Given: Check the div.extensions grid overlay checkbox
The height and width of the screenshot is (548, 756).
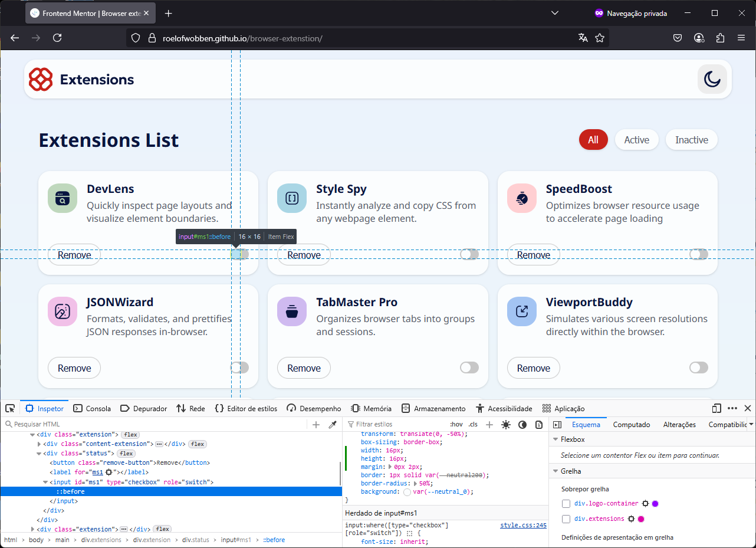Looking at the screenshot, I should [566, 519].
